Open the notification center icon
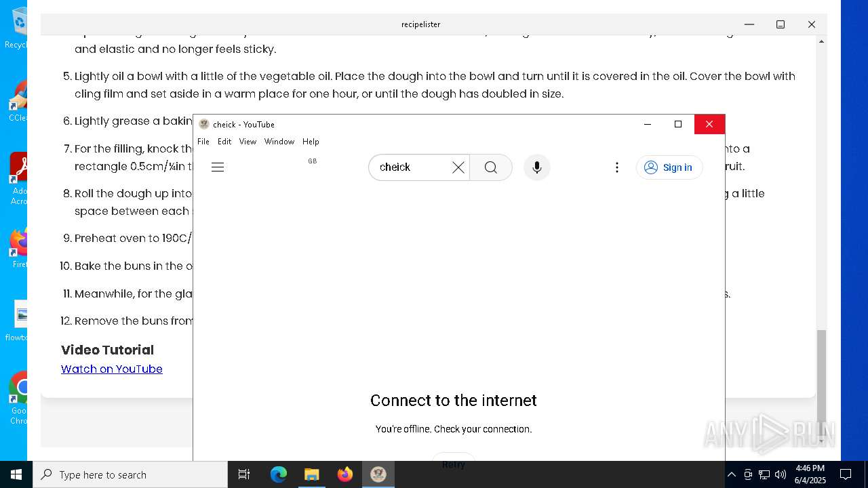Viewport: 868px width, 488px height. click(x=846, y=474)
